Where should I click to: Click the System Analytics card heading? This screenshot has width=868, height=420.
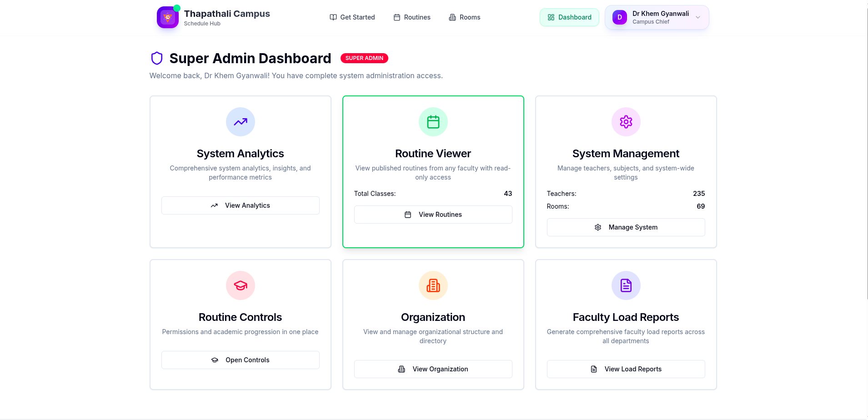pyautogui.click(x=241, y=154)
